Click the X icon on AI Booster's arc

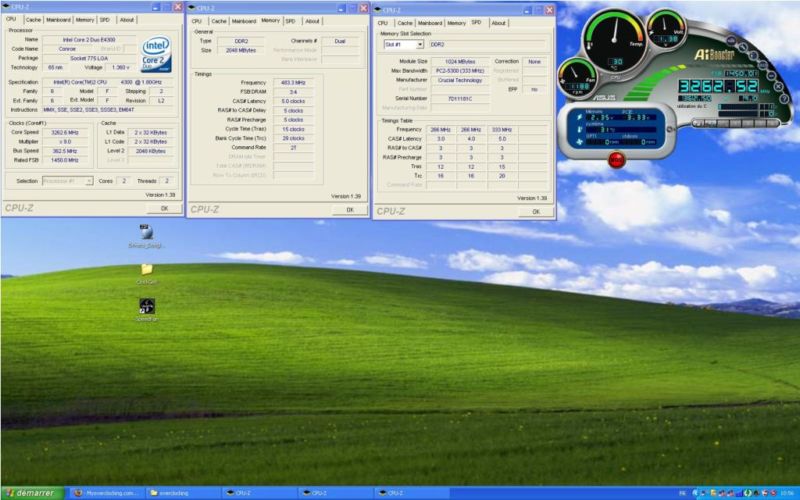coord(779,87)
